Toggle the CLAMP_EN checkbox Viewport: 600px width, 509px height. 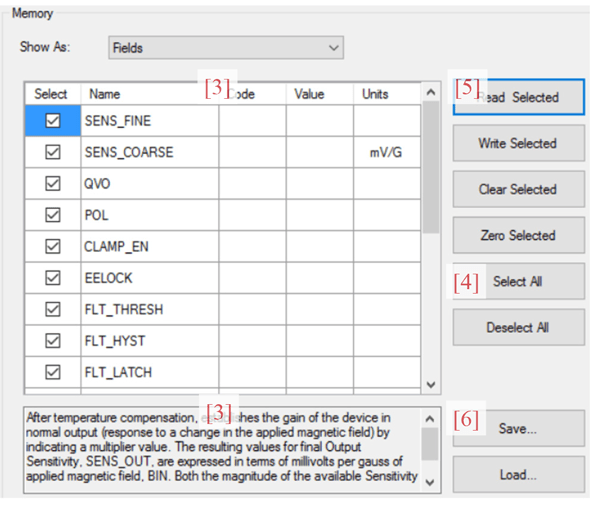[53, 246]
